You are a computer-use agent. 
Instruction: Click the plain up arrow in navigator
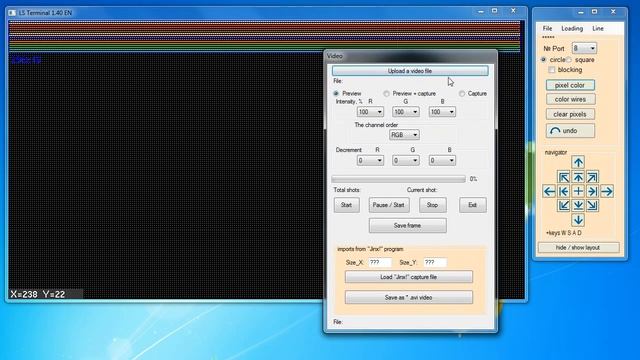tap(578, 162)
